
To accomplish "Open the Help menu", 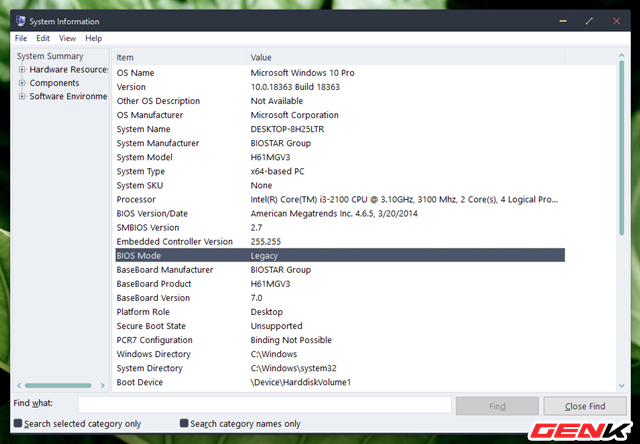I will pos(93,38).
